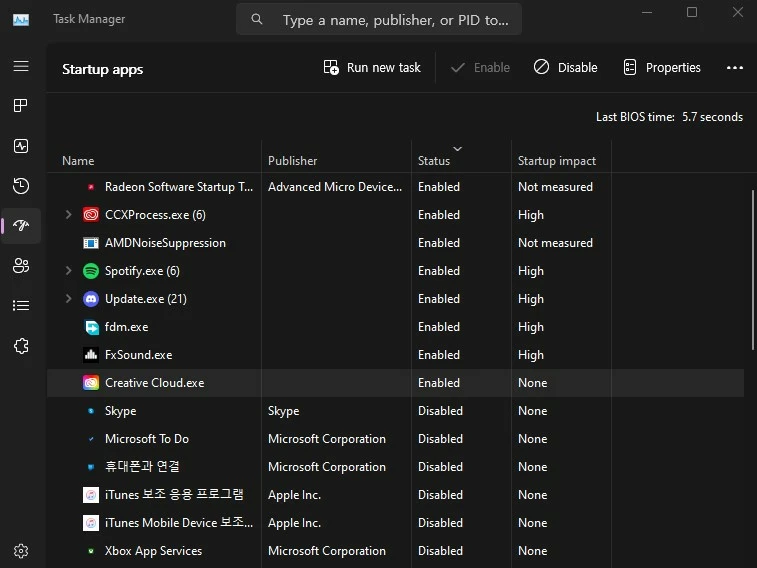Select the Skype name entry

tap(120, 411)
